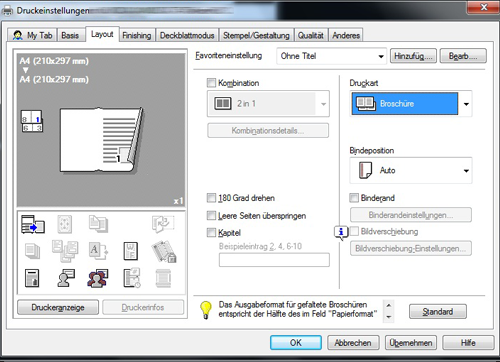Image resolution: width=500 pixels, height=362 pixels.
Task: Click the greyed cluster of multiple documents icon
Action: (x=65, y=251)
